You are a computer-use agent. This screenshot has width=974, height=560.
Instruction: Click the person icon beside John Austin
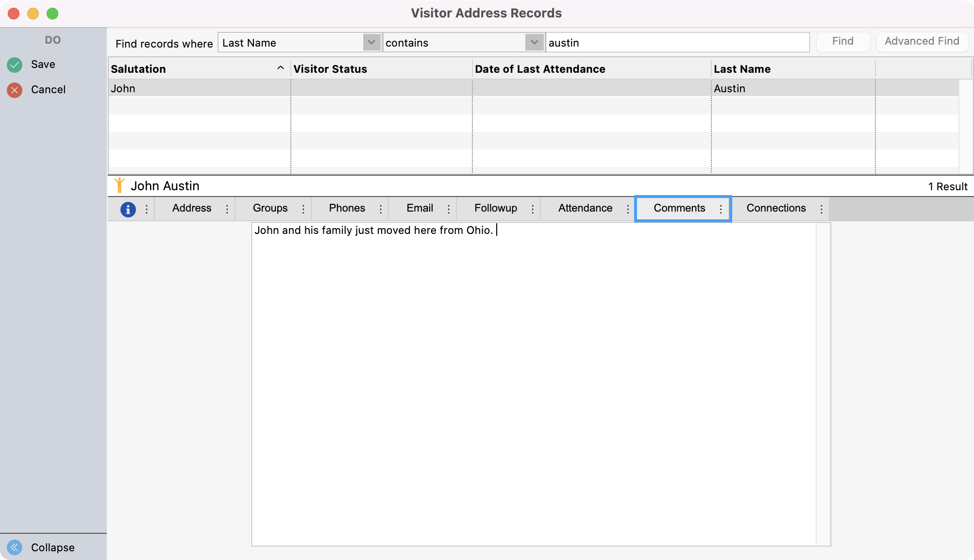pyautogui.click(x=120, y=185)
